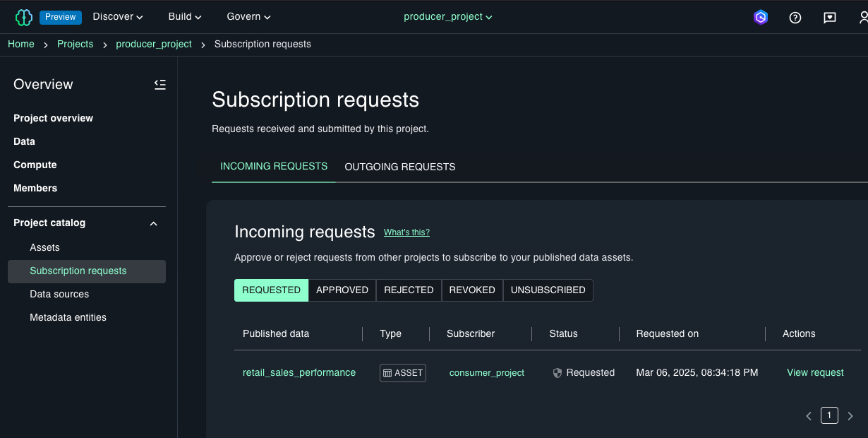Go to next page arrow
The width and height of the screenshot is (868, 438).
point(850,416)
